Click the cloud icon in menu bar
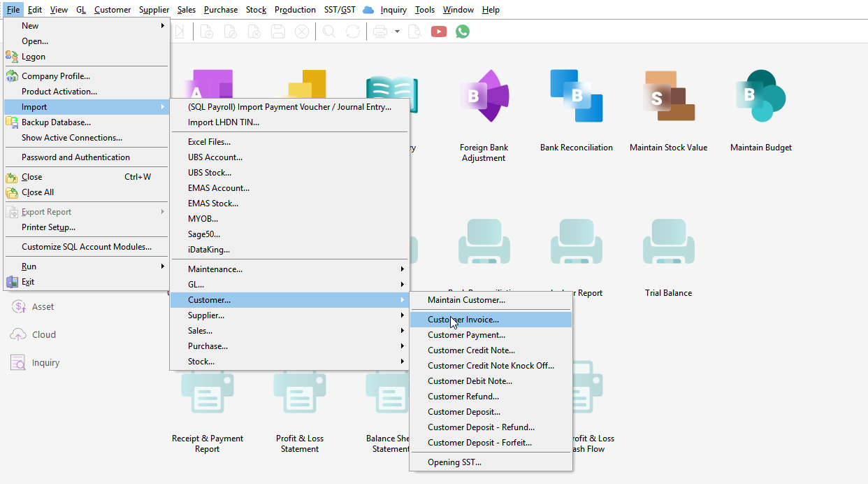868x484 pixels. coord(368,10)
